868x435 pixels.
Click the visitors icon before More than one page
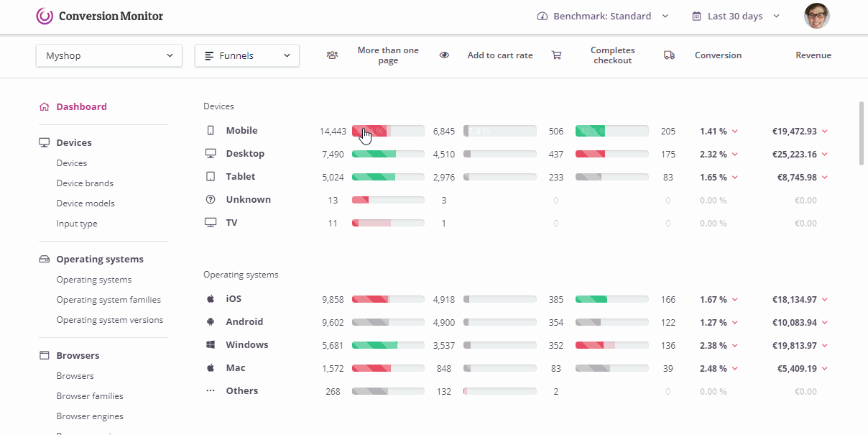point(332,55)
